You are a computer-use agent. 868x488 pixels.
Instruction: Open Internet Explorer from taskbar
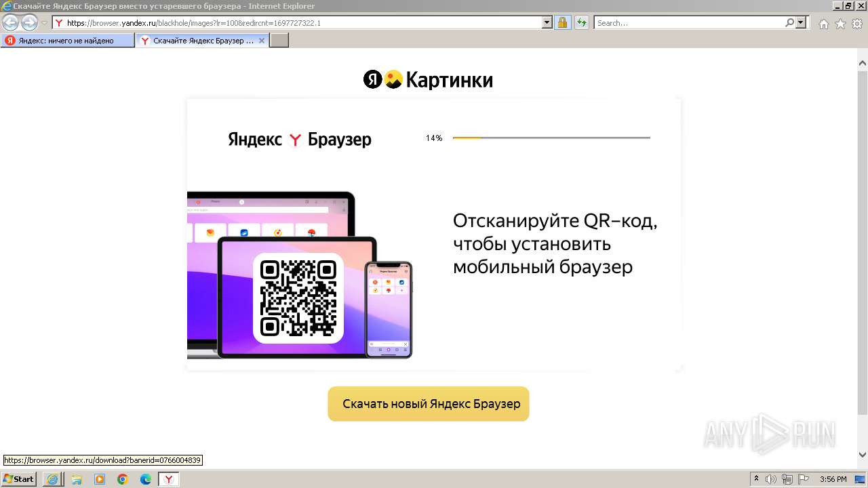(52, 479)
